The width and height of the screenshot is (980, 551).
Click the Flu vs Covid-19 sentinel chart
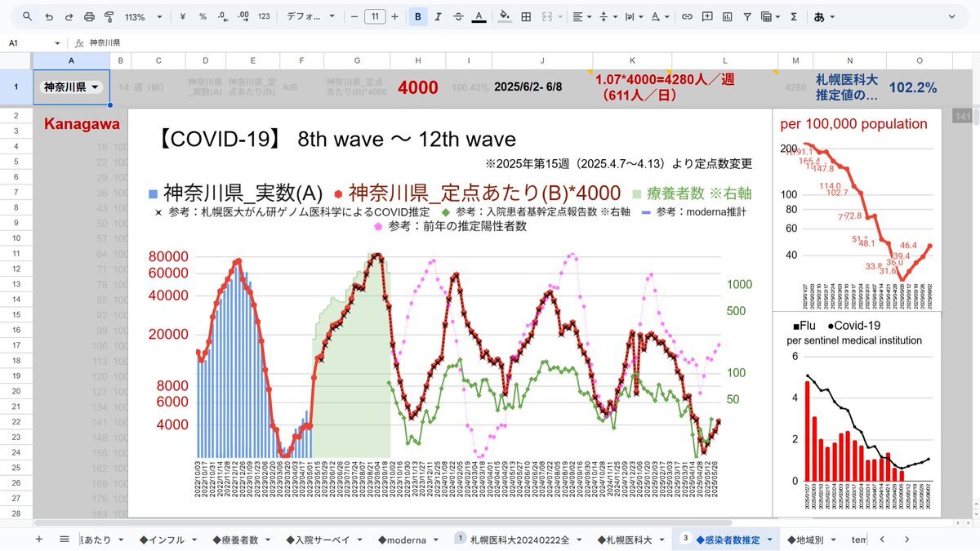[857, 413]
